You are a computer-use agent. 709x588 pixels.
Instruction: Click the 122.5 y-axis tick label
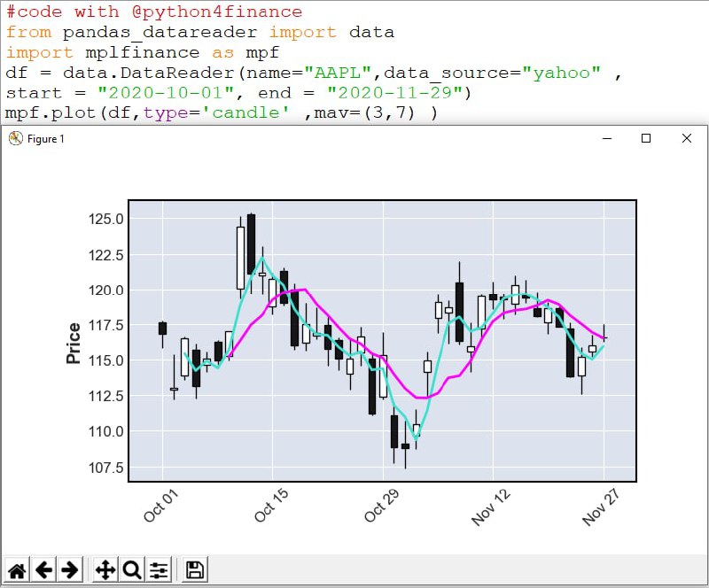105,255
